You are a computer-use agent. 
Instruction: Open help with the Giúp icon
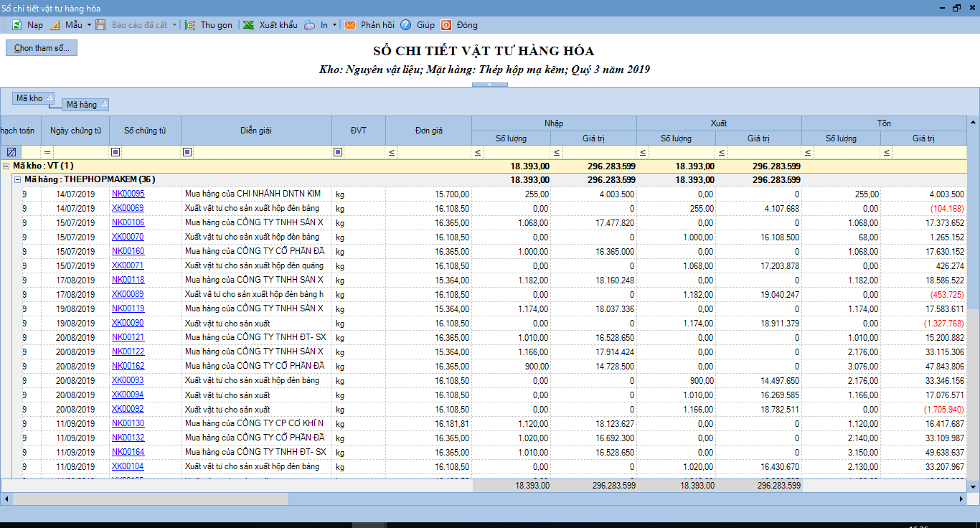pyautogui.click(x=406, y=25)
